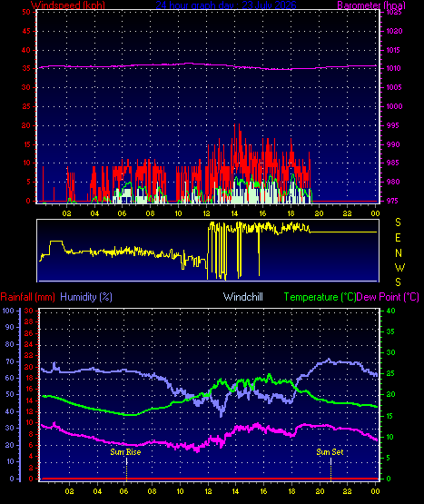The width and height of the screenshot is (424, 504).
Task: Click the E wind direction label
Action: click(398, 238)
